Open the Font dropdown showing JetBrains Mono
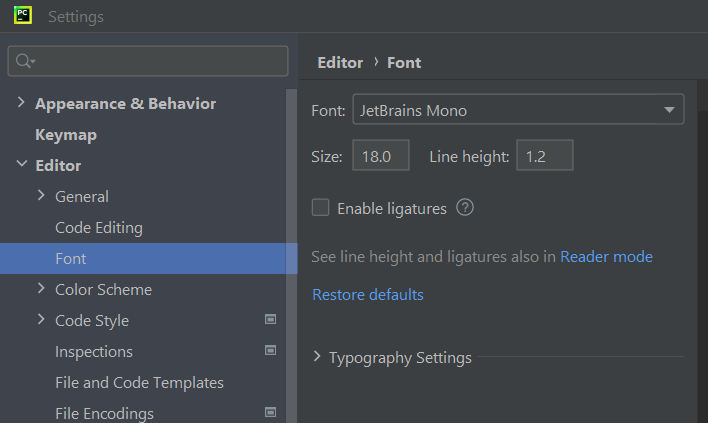Screen dimensions: 708x423 [x=518, y=109]
